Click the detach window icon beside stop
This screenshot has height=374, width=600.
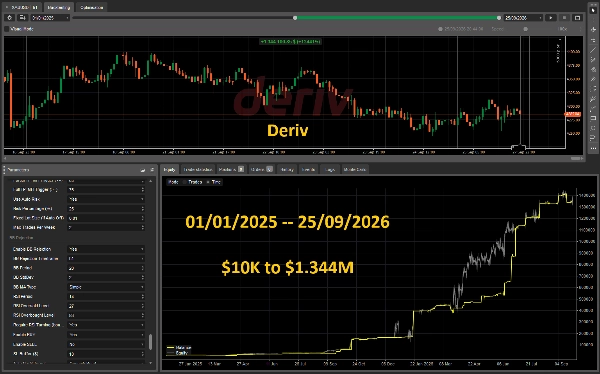pyautogui.click(x=577, y=18)
